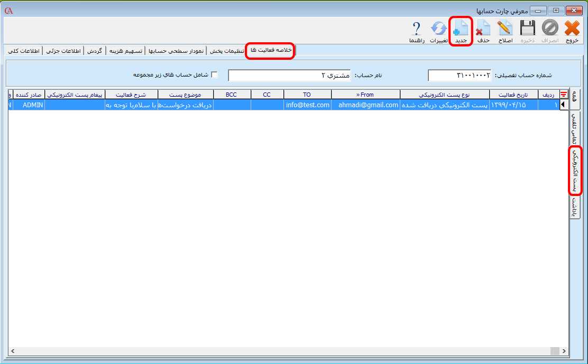Sort by the From column header

(x=365, y=95)
